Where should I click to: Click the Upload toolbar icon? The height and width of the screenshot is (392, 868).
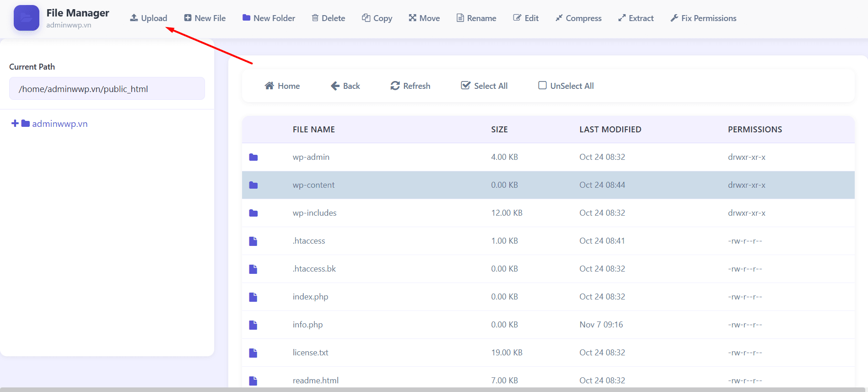click(134, 18)
